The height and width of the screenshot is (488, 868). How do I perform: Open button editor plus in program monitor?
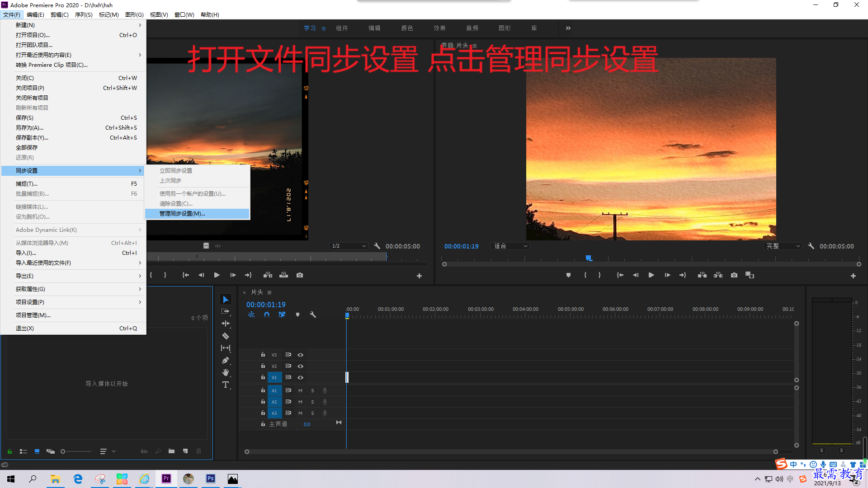coord(853,276)
